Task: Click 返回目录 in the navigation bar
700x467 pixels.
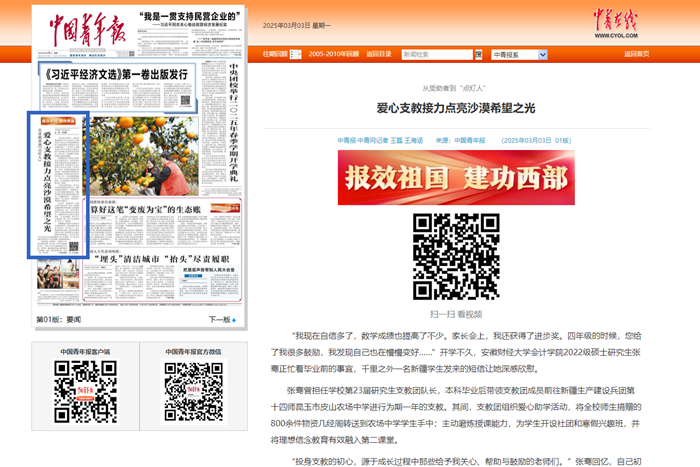Action: [379, 54]
